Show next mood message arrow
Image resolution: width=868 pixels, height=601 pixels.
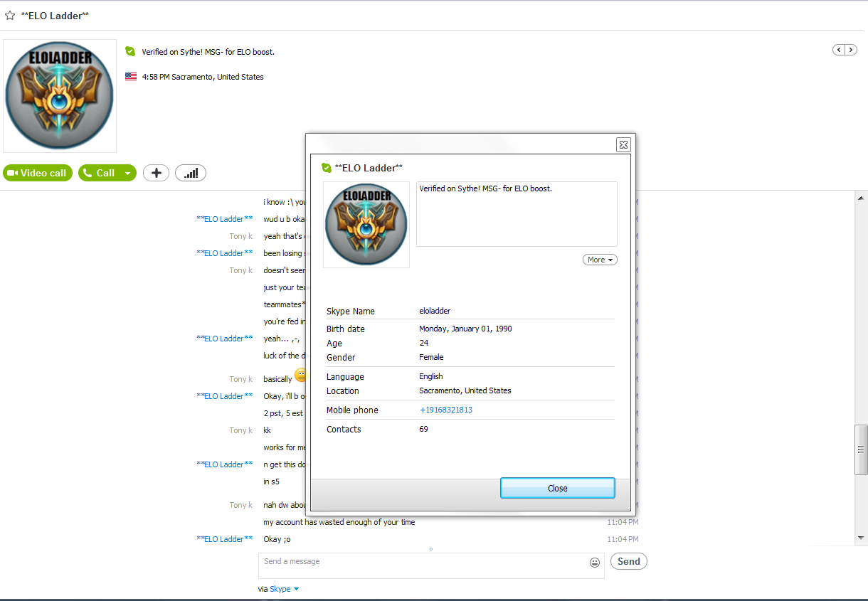(850, 50)
